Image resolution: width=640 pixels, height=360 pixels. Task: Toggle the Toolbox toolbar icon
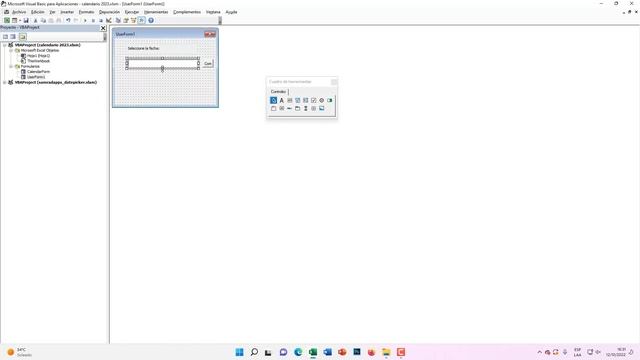[142, 20]
